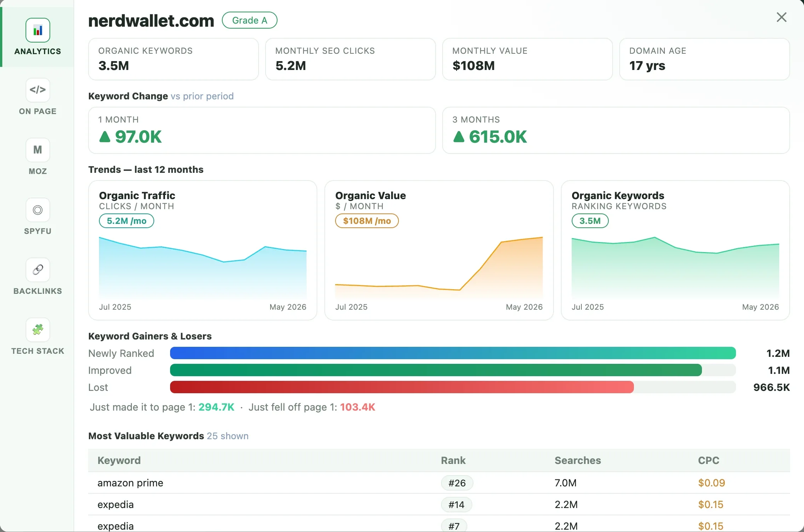Click the Keyword column header
Viewport: 804px width, 532px height.
(119, 460)
